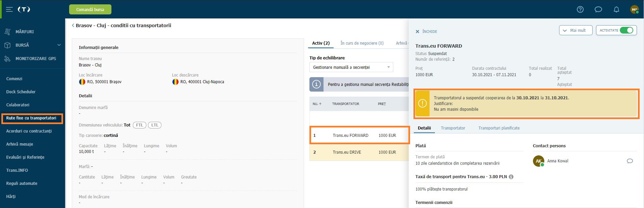This screenshot has width=644, height=208.
Task: Select the Trans.eu FORWARD carrier row
Action: point(359,135)
